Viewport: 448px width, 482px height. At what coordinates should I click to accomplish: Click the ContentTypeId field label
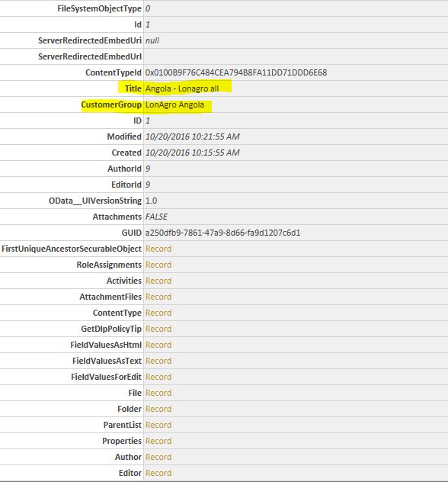point(114,72)
